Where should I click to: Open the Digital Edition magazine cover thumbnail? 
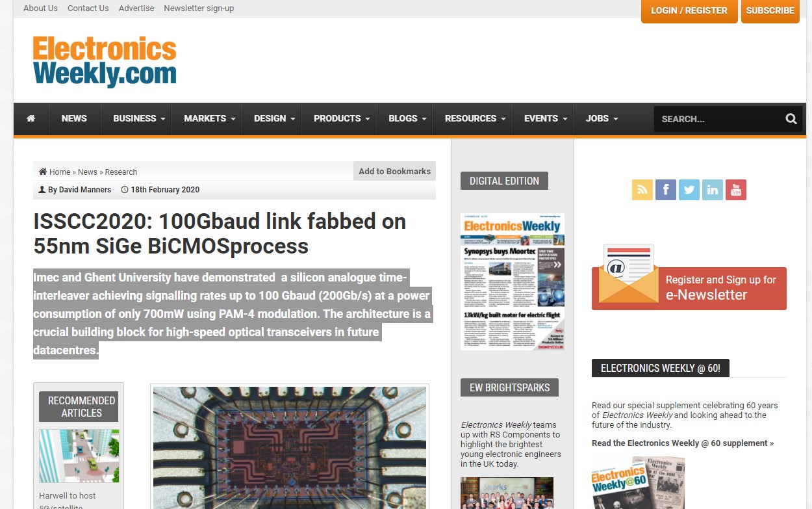[513, 281]
